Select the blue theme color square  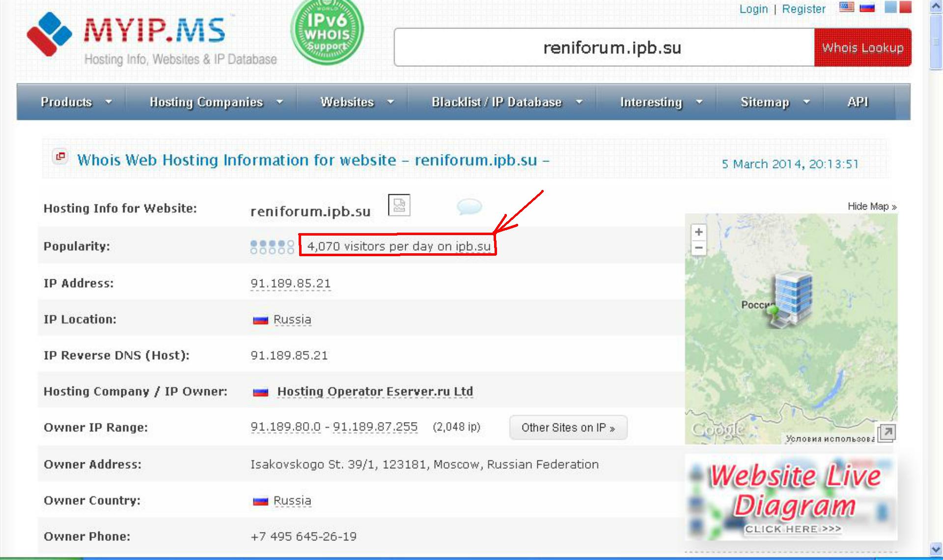pos(890,7)
